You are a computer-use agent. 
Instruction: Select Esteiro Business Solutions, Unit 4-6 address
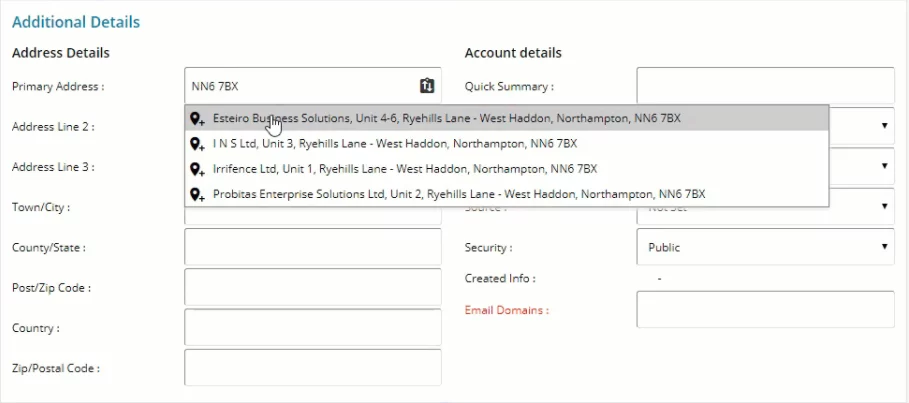click(507, 118)
